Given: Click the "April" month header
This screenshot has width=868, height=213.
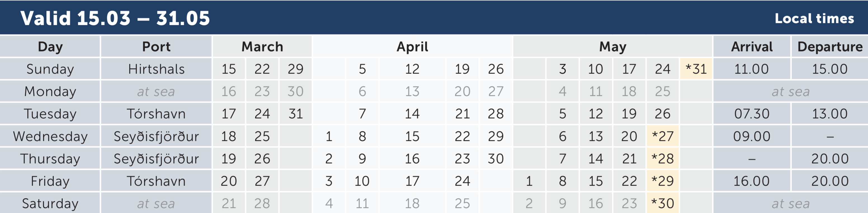Looking at the screenshot, I should pos(412,46).
